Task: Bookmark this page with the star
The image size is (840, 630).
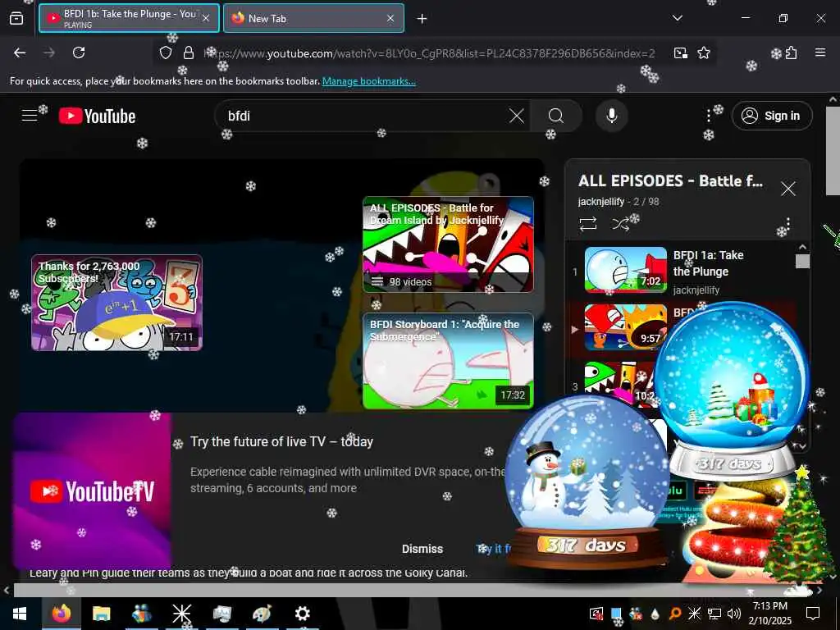Action: click(x=703, y=52)
